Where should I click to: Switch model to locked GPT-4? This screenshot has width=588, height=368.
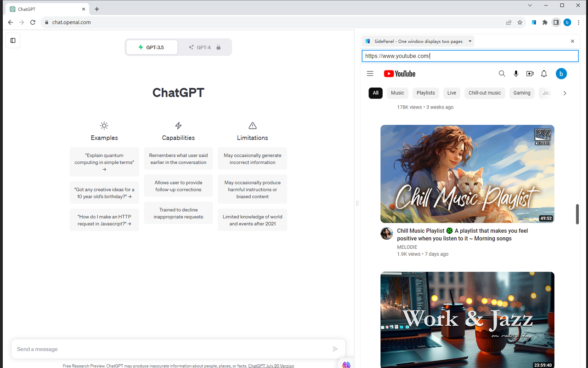coord(204,47)
